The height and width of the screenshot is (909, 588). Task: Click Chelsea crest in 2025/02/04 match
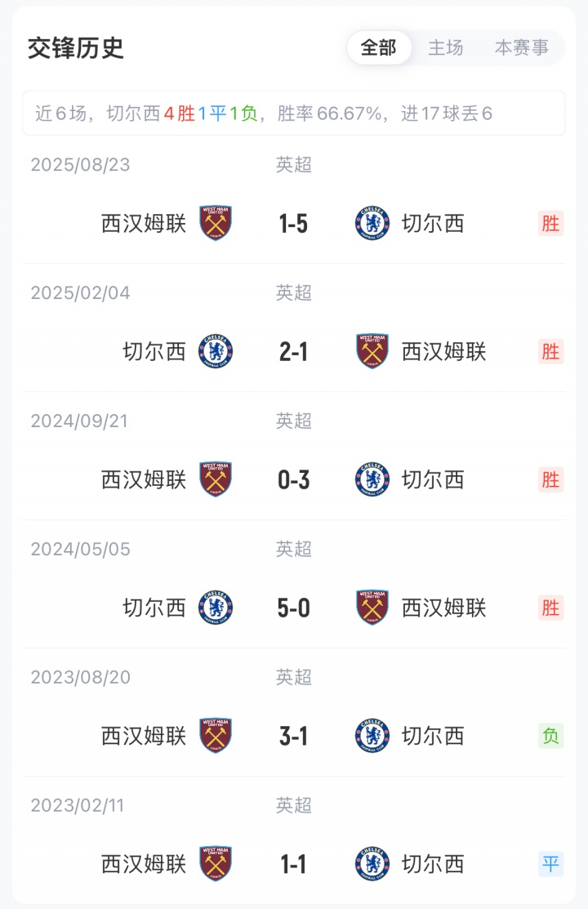tap(216, 351)
